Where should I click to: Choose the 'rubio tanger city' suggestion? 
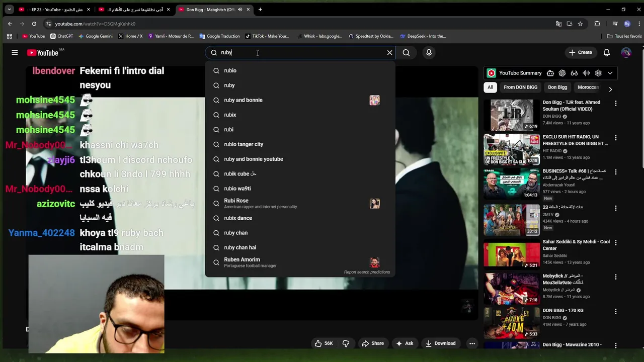click(300, 144)
